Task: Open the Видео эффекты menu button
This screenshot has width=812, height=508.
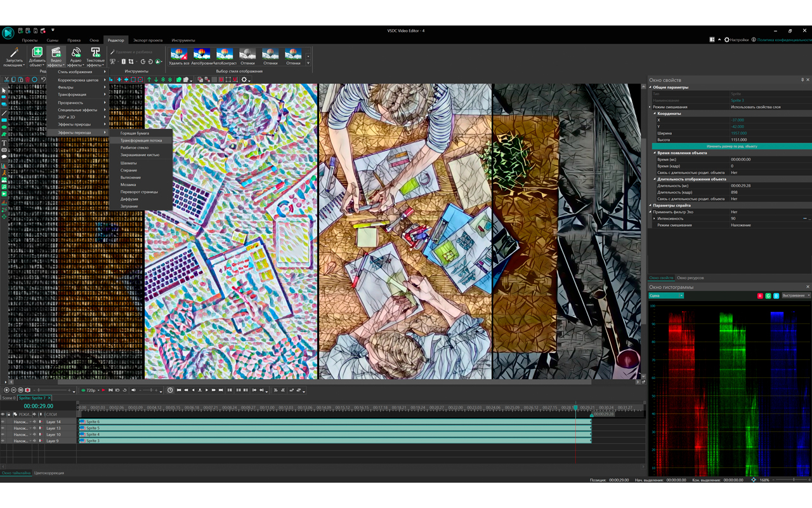Action: pos(56,56)
